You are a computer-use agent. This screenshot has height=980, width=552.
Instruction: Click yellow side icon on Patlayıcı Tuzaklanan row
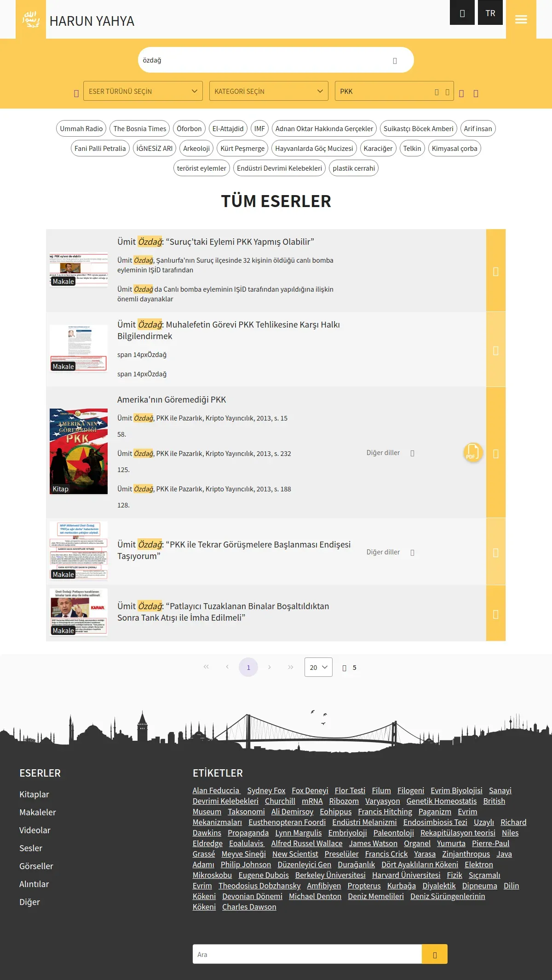click(496, 613)
